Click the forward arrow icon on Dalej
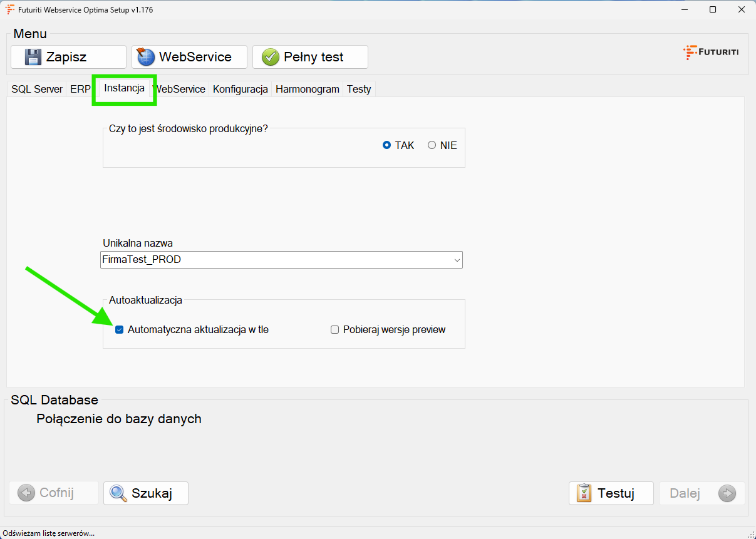This screenshot has height=539, width=756. 727,493
